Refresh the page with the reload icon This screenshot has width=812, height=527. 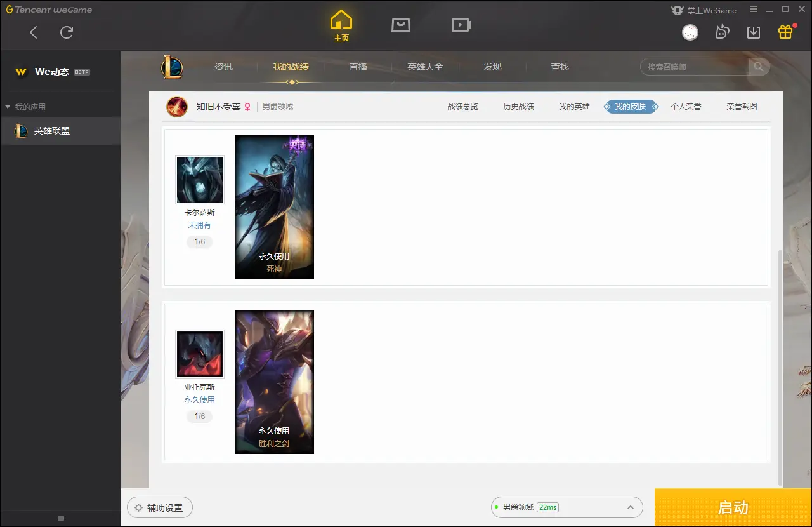coord(67,32)
